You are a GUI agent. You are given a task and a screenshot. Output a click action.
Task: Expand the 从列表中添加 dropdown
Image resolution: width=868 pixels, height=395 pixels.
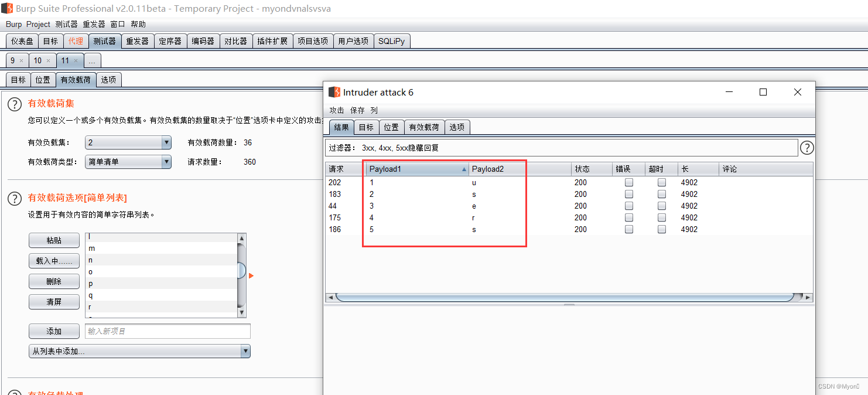click(139, 351)
